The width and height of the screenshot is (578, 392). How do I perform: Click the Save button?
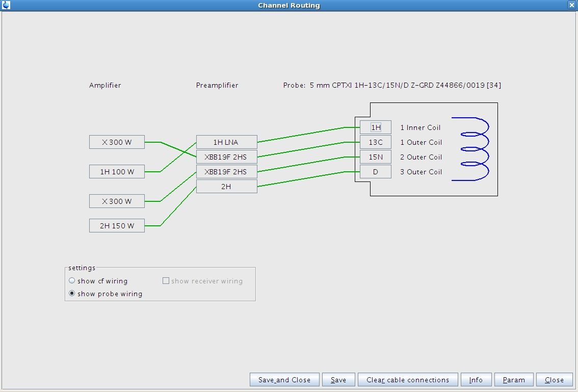click(338, 380)
